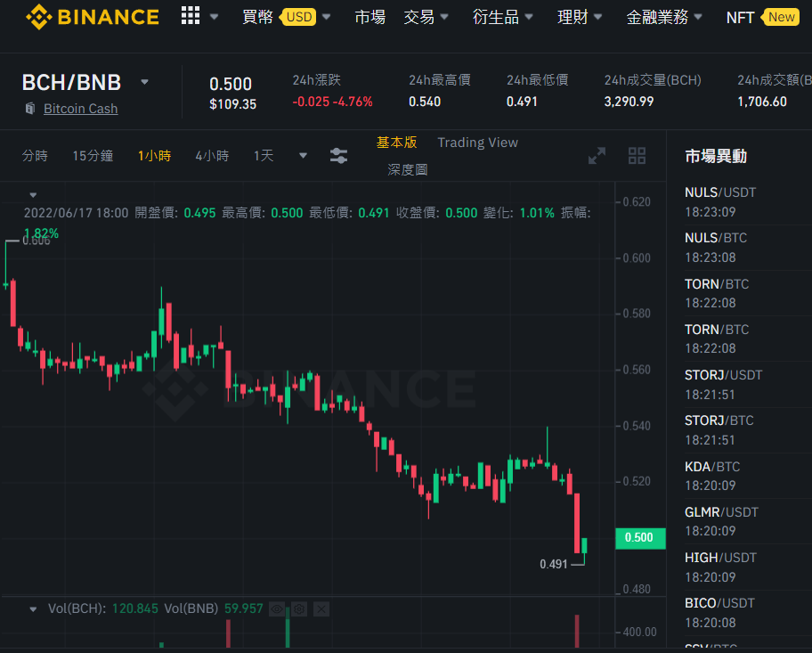The width and height of the screenshot is (812, 653).
Task: Click the HIGH/USDT market mover row
Action: tap(748, 567)
